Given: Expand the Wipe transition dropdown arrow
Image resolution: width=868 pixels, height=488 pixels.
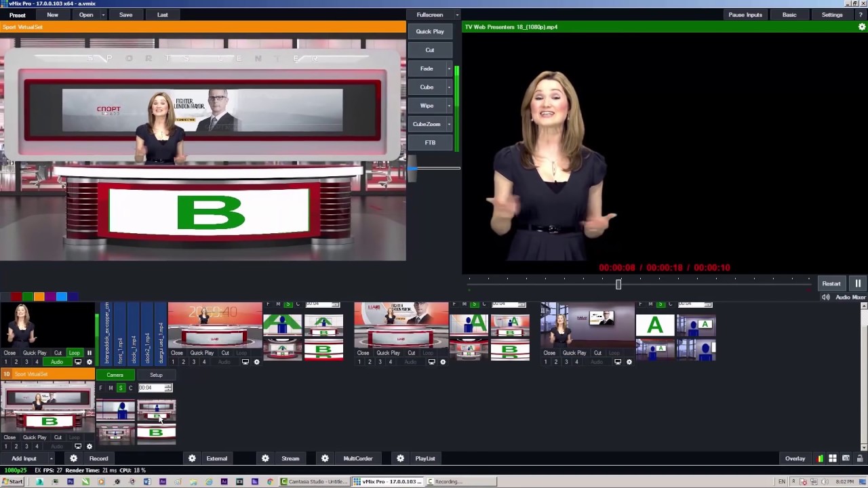Looking at the screenshot, I should [448, 106].
